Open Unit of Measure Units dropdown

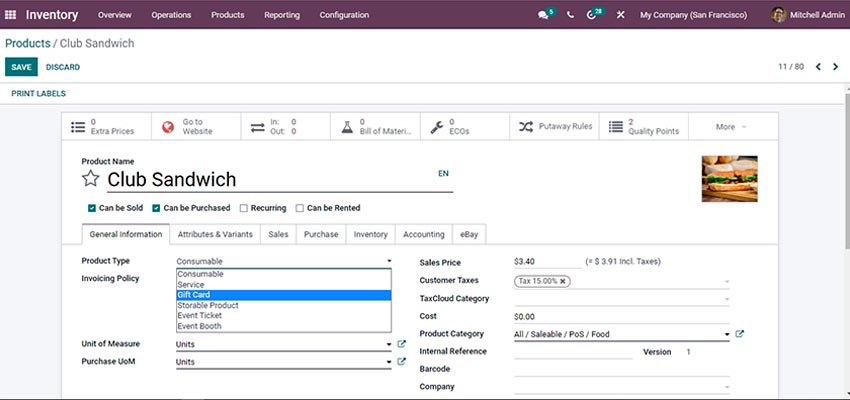coord(284,344)
